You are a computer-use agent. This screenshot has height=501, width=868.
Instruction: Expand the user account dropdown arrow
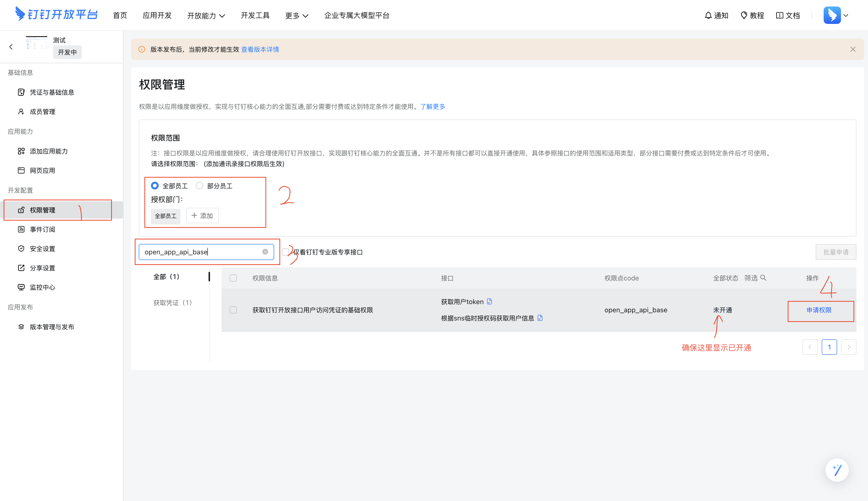pyautogui.click(x=846, y=15)
